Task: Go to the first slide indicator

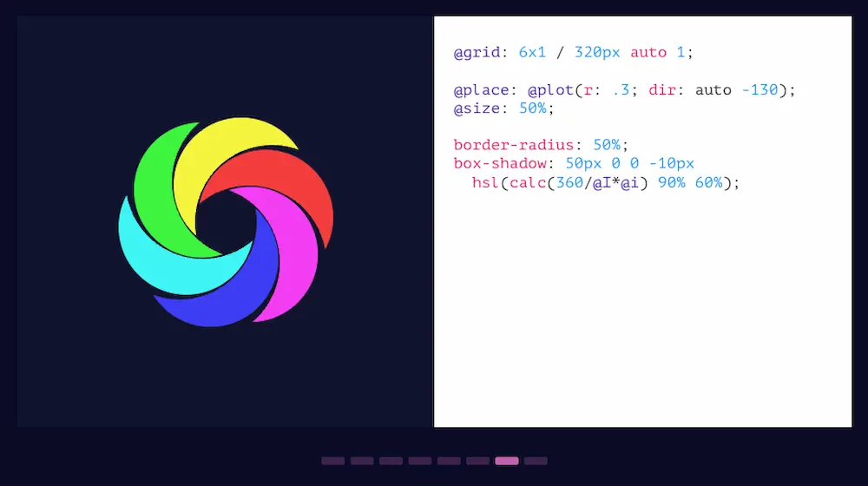Action: tap(332, 461)
